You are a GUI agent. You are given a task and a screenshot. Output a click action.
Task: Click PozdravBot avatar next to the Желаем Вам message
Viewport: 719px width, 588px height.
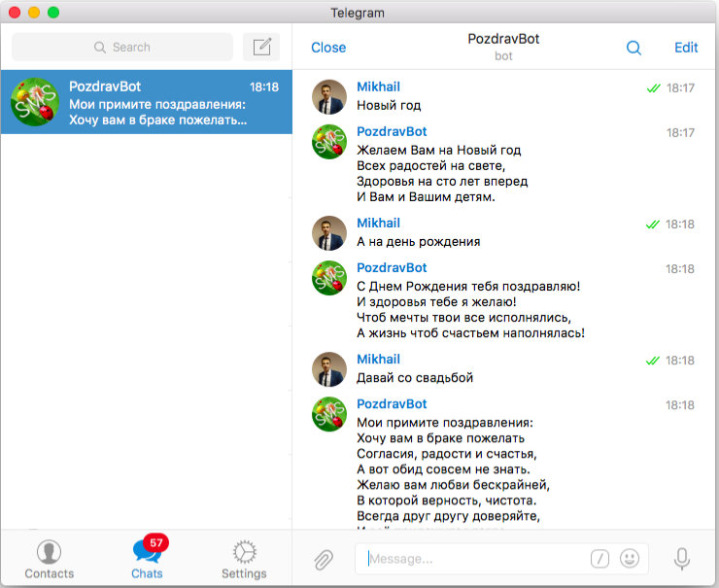coord(328,142)
